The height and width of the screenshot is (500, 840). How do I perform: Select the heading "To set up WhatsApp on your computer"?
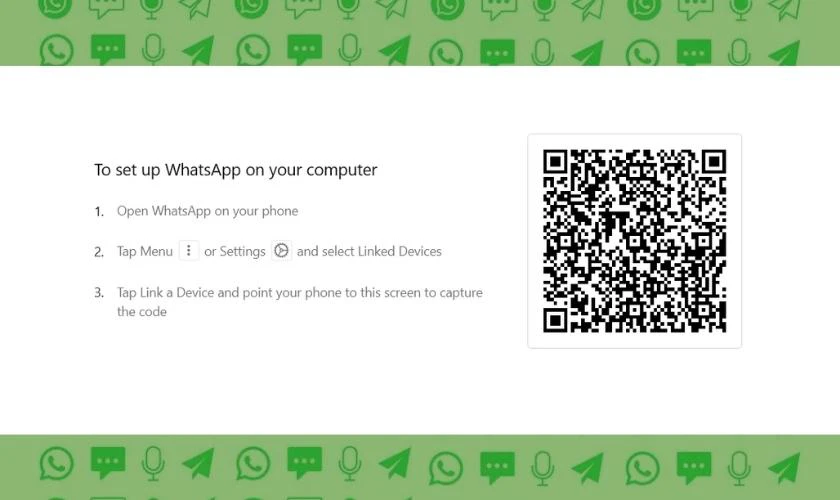(236, 170)
